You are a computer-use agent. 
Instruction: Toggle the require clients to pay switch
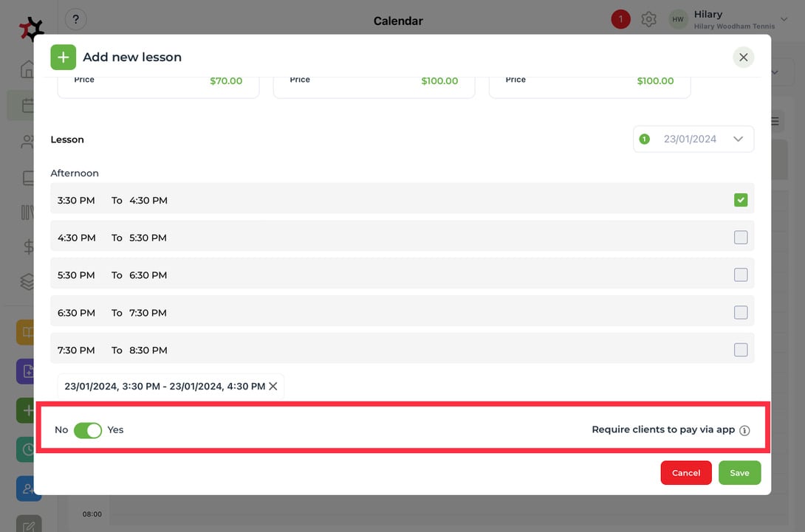pyautogui.click(x=88, y=430)
